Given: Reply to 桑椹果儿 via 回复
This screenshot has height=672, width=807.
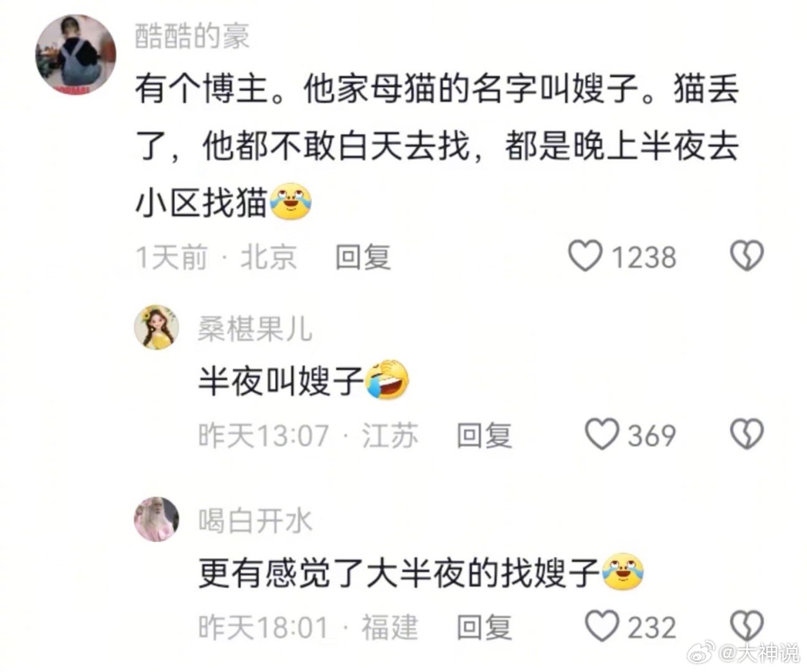Looking at the screenshot, I should [484, 434].
